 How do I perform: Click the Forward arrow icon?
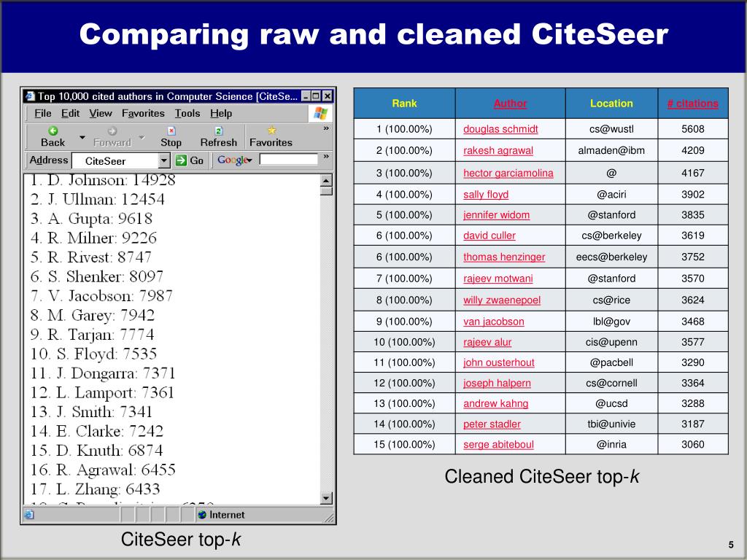[112, 131]
